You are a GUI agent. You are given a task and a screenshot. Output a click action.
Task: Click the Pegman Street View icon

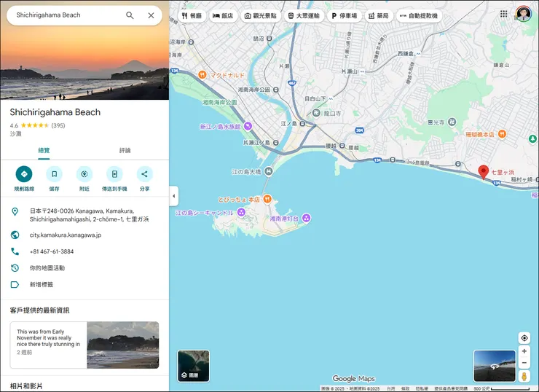(x=524, y=377)
